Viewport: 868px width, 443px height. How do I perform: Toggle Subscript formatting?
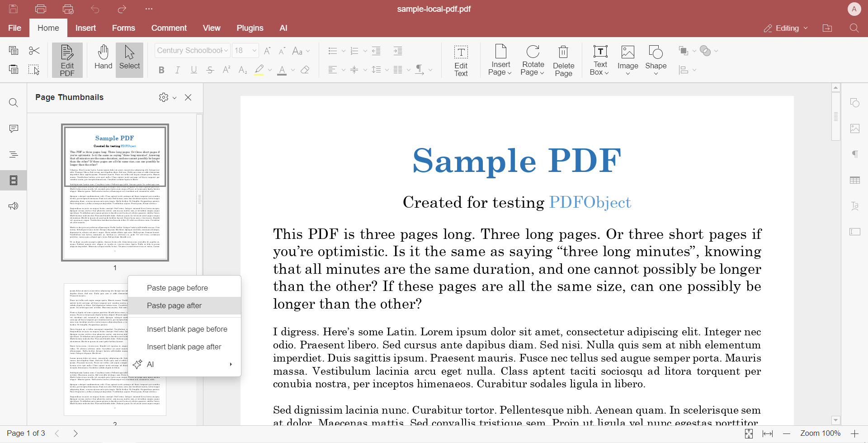click(243, 70)
